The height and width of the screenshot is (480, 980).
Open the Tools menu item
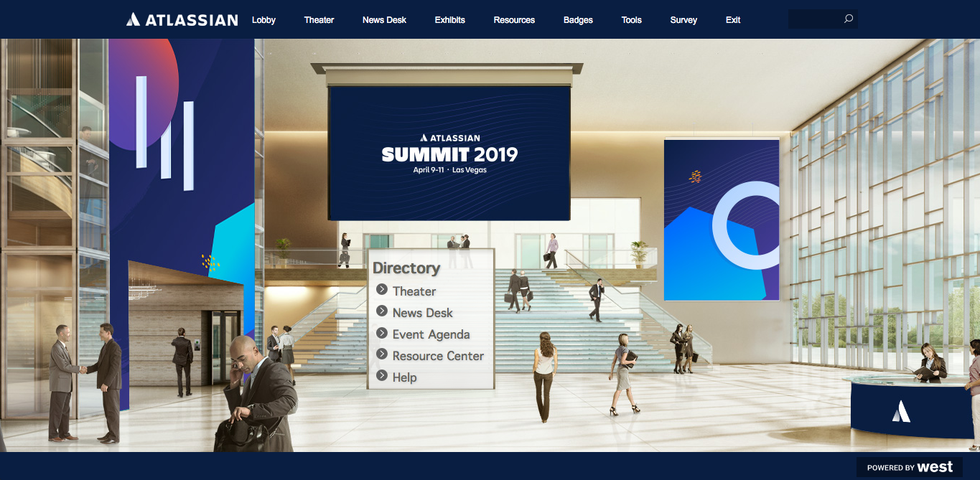(x=632, y=20)
